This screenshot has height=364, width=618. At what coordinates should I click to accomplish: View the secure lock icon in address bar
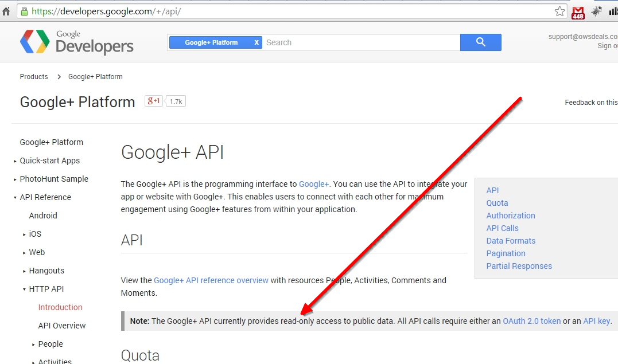(24, 11)
